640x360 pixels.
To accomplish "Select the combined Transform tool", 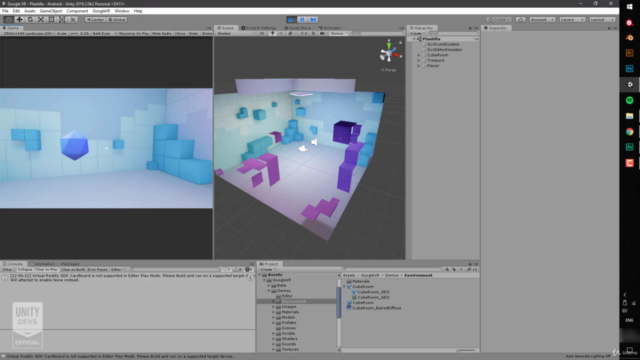I will tap(62, 20).
